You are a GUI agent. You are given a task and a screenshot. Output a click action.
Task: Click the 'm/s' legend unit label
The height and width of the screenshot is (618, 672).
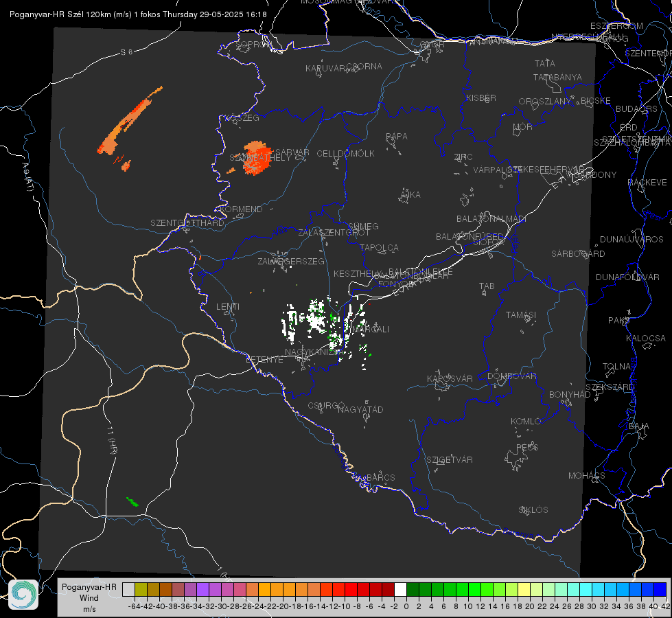(89, 609)
